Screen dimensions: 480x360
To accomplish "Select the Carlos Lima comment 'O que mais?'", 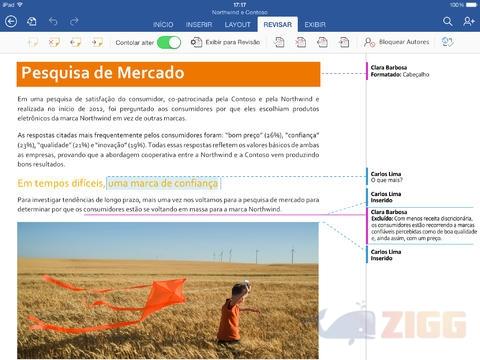I will point(387,177).
